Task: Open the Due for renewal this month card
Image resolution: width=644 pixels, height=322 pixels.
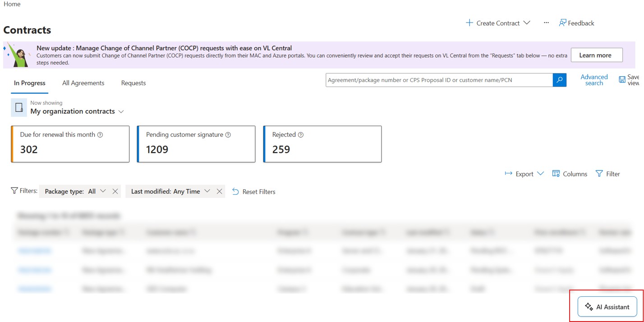Action: [70, 144]
